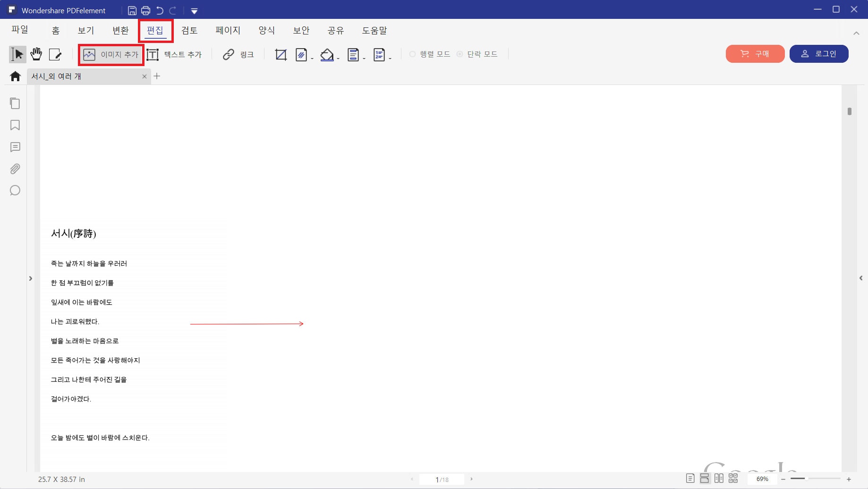Open the search panel circle icon

(15, 191)
